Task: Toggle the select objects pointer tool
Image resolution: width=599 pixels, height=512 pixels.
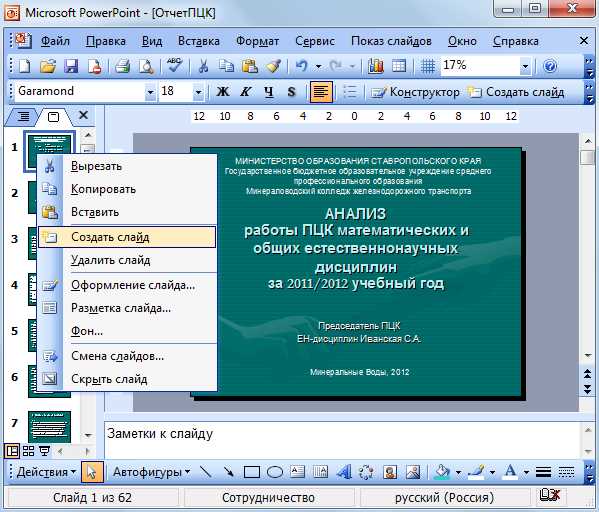Action: click(92, 472)
